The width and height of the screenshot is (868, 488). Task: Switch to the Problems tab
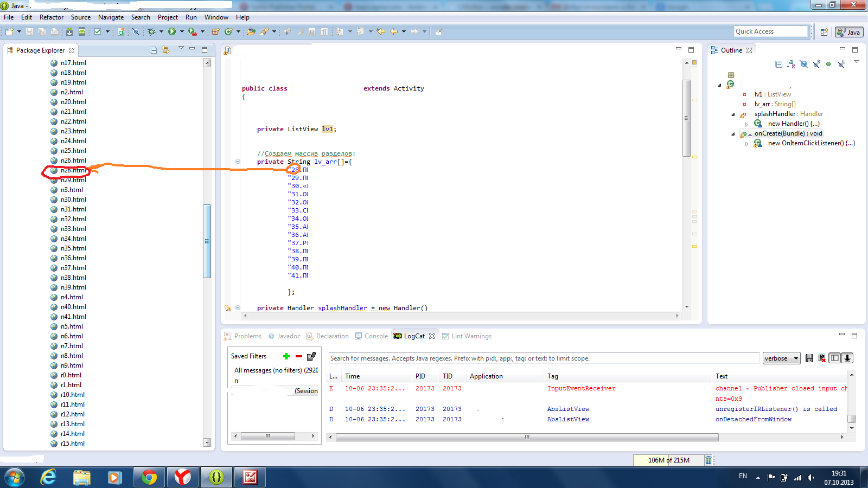tap(243, 336)
